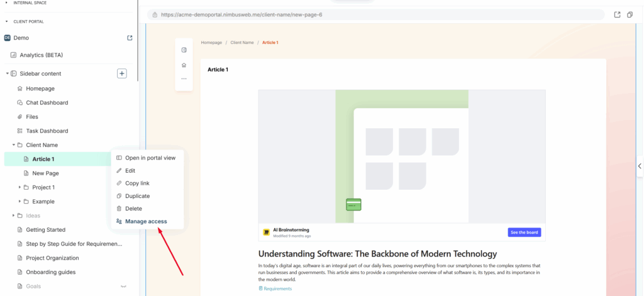Click the lock icon in the URL bar
The image size is (644, 296).
tap(153, 14)
